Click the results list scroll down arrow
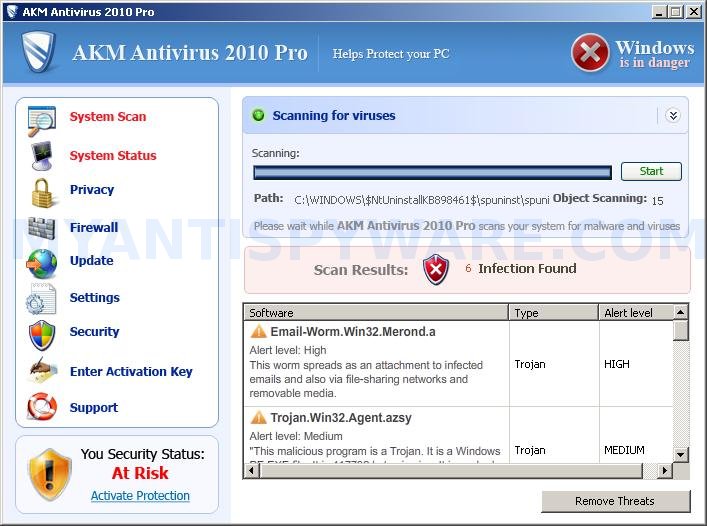The image size is (707, 526). point(680,454)
